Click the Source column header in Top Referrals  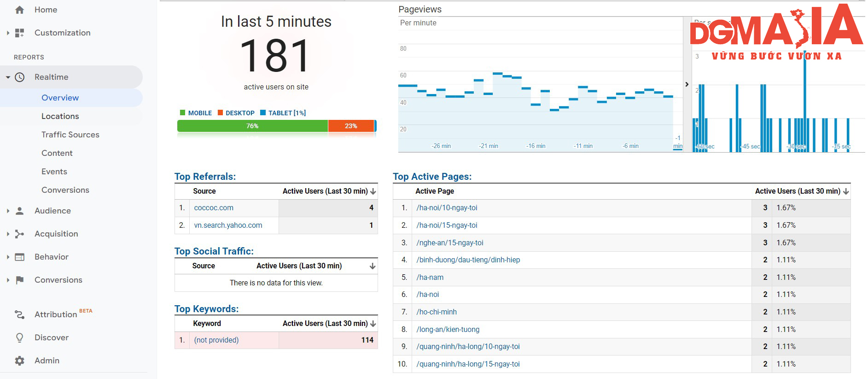pos(204,191)
